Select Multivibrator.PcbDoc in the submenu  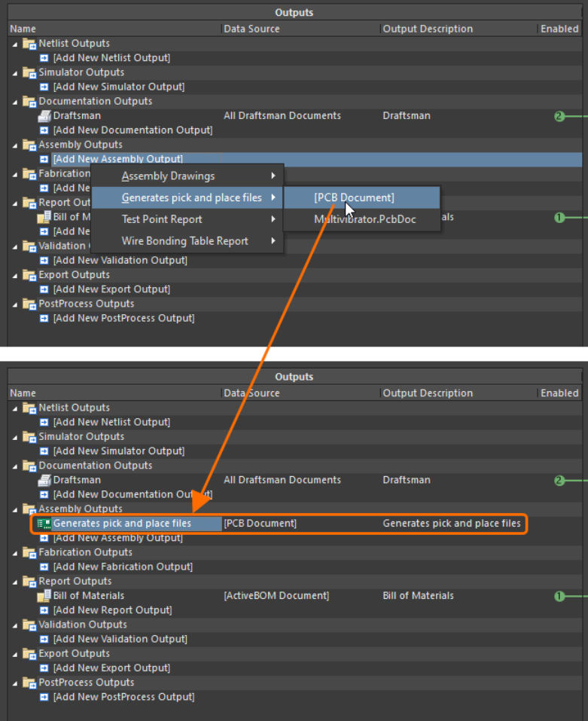click(x=364, y=219)
